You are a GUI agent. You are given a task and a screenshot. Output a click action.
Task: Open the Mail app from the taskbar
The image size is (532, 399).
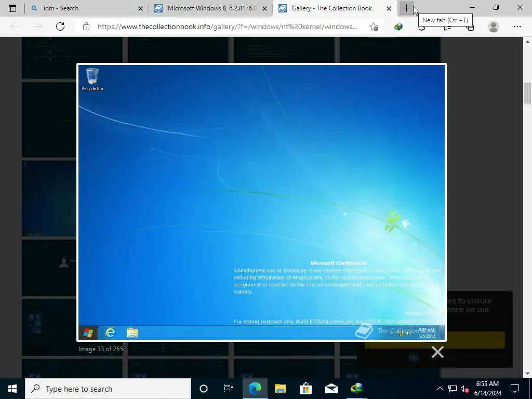331,389
